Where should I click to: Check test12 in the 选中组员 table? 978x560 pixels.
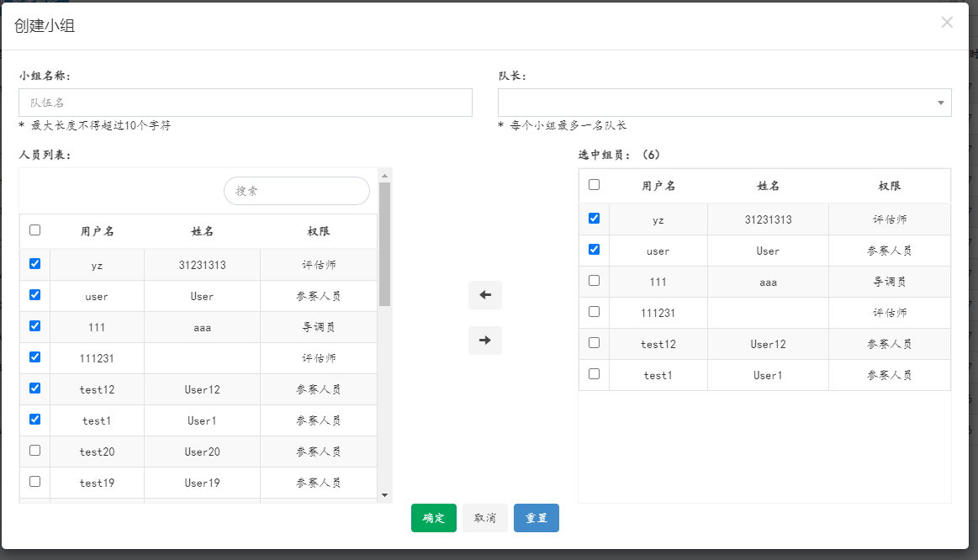click(x=595, y=343)
